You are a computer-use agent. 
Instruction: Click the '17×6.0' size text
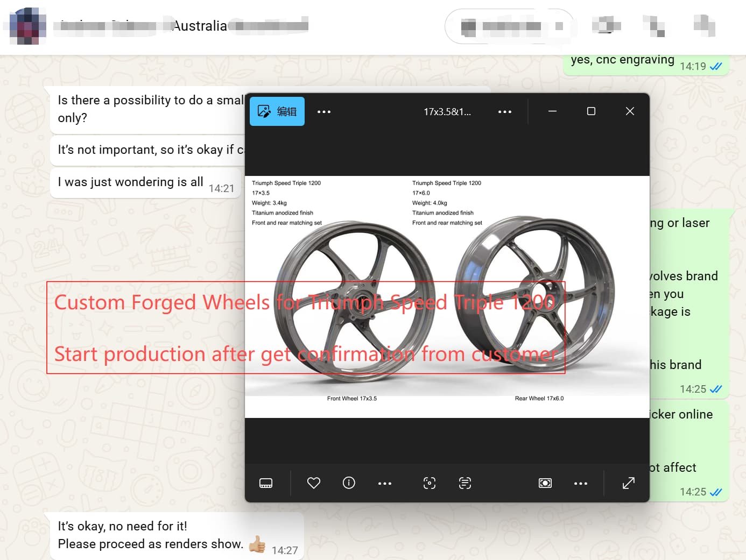pyautogui.click(x=421, y=193)
